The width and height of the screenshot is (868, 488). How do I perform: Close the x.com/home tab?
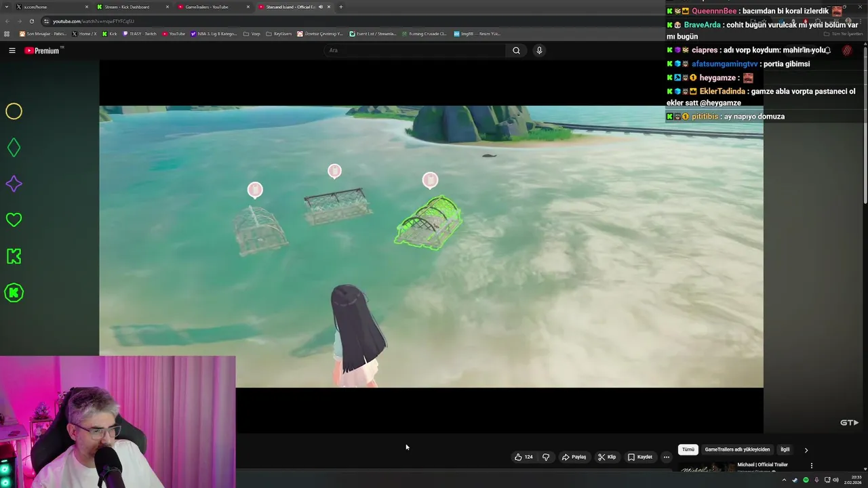pos(87,7)
